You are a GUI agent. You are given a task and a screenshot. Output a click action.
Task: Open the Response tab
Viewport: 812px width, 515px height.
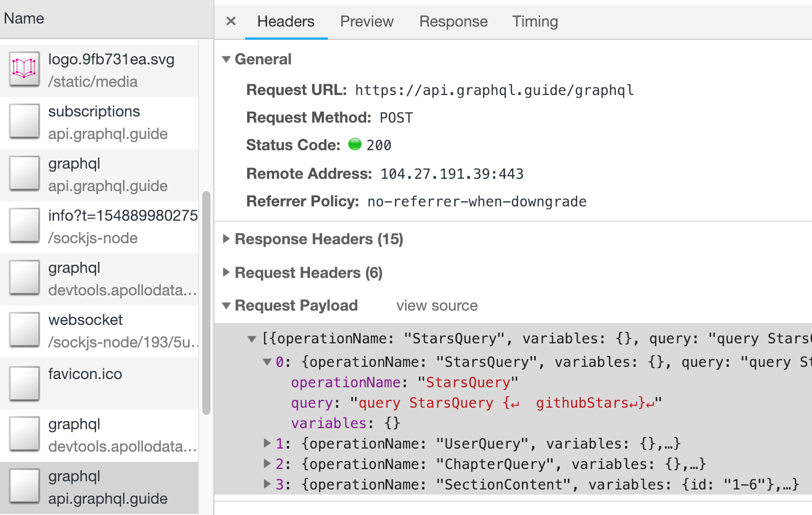point(453,21)
